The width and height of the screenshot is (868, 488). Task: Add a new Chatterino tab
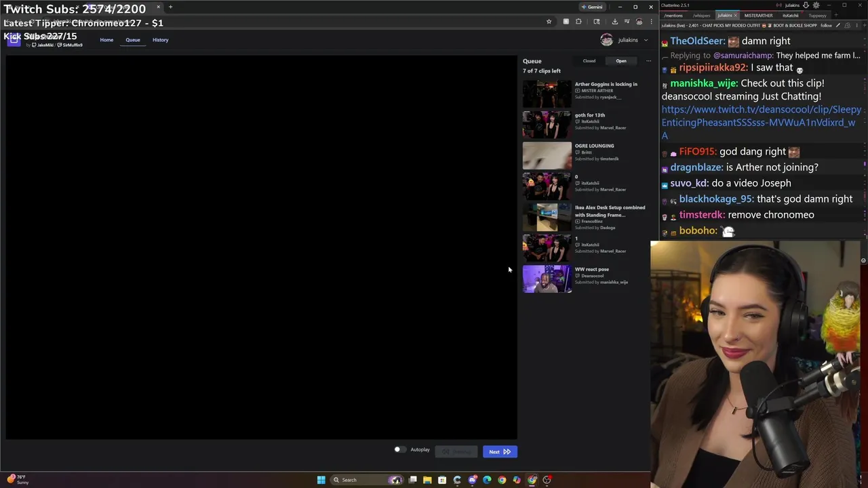[x=835, y=15]
